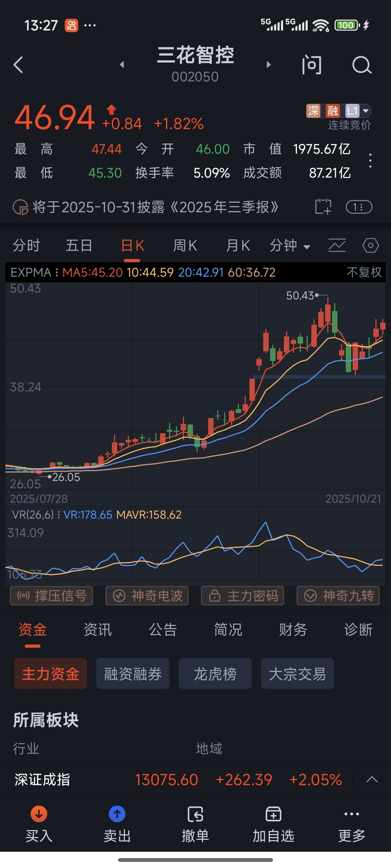
Task: Switch to the 五日 chart tab
Action: tap(79, 246)
